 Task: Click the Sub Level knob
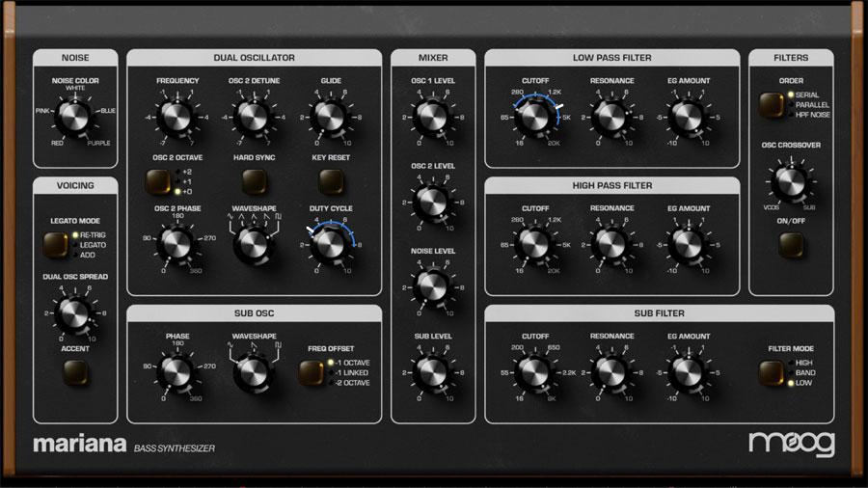432,372
